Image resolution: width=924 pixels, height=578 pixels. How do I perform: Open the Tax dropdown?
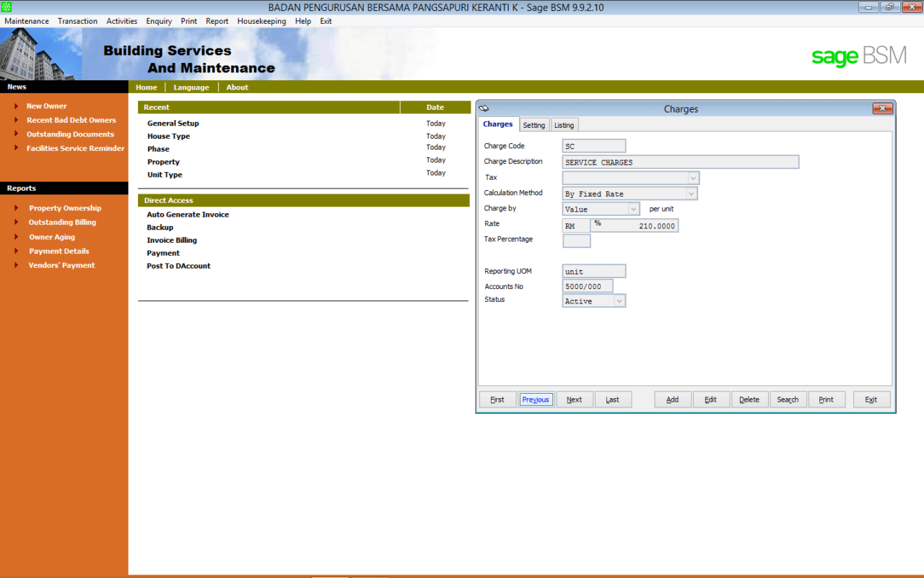click(692, 177)
